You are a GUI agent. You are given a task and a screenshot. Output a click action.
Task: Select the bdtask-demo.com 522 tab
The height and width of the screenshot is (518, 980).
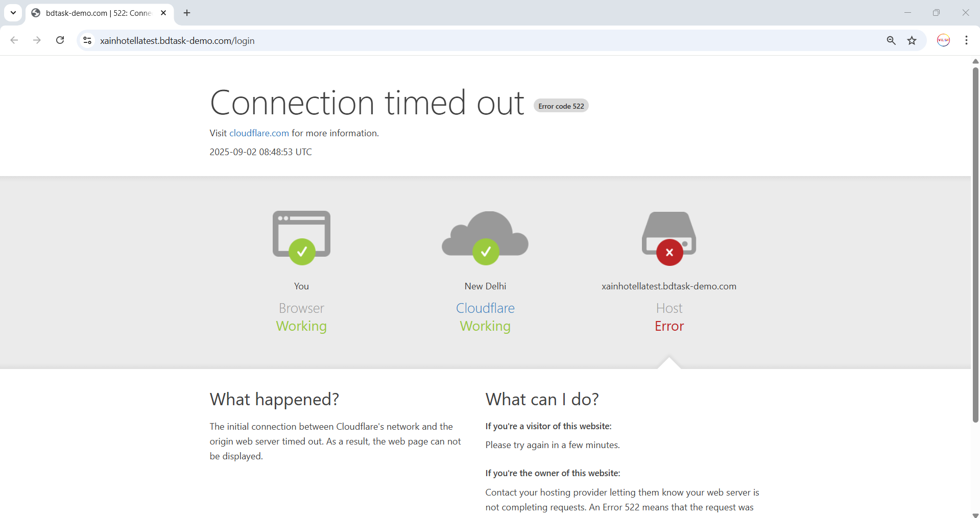pyautogui.click(x=99, y=13)
